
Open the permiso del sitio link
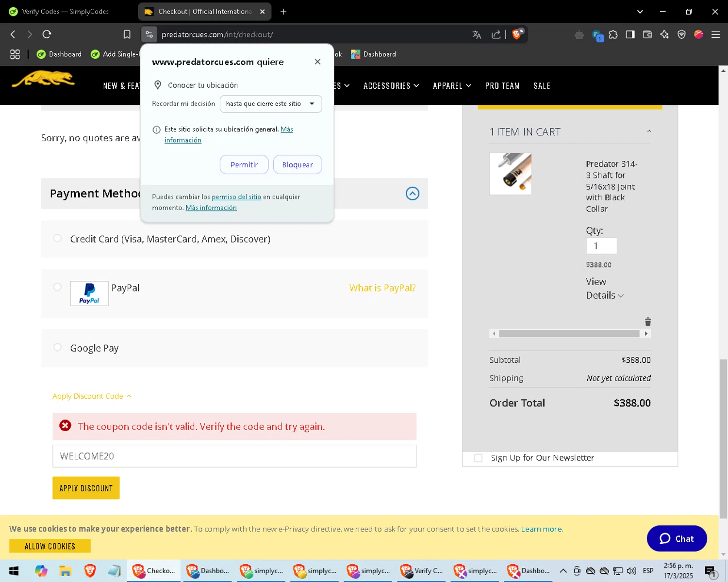tap(236, 197)
